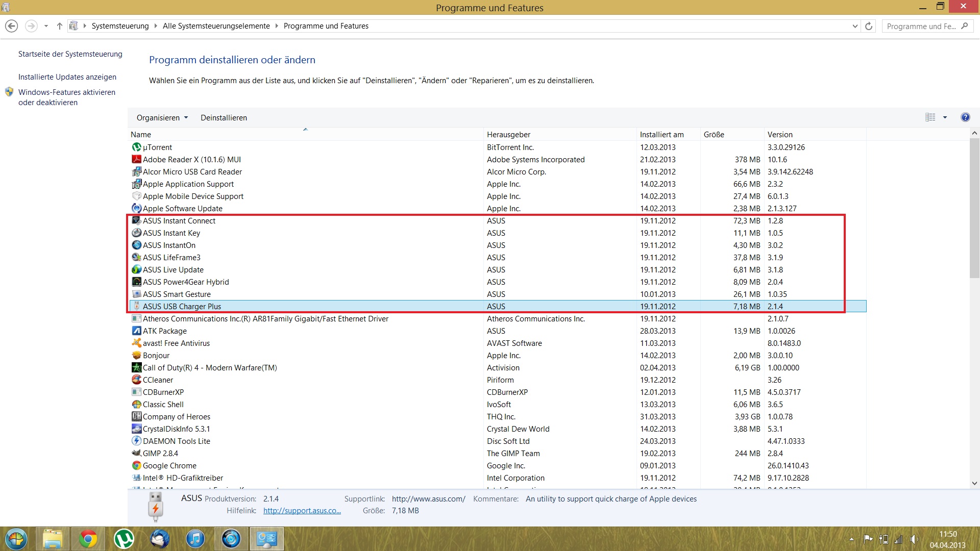Open the Organisieren dropdown menu
This screenshot has height=551, width=980.
162,118
